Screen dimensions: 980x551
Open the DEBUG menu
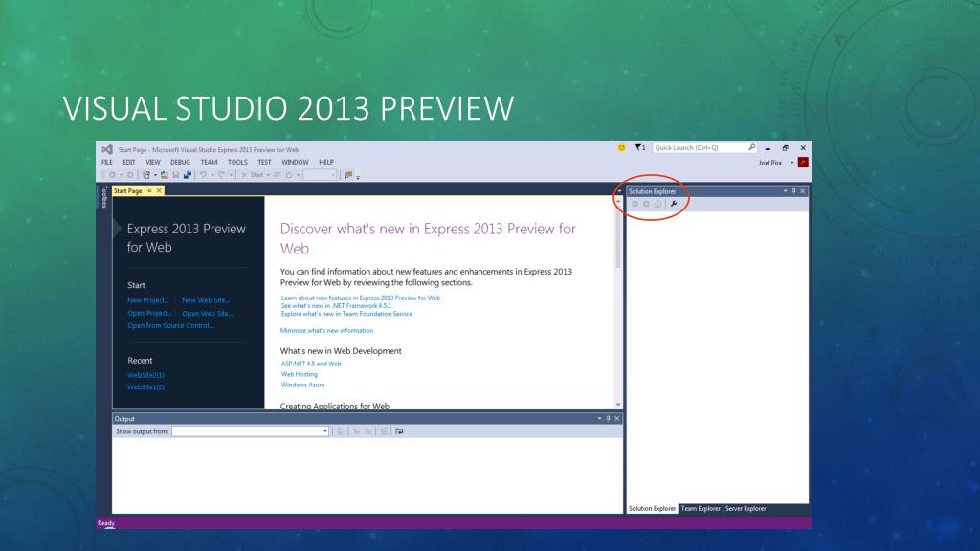pyautogui.click(x=180, y=162)
